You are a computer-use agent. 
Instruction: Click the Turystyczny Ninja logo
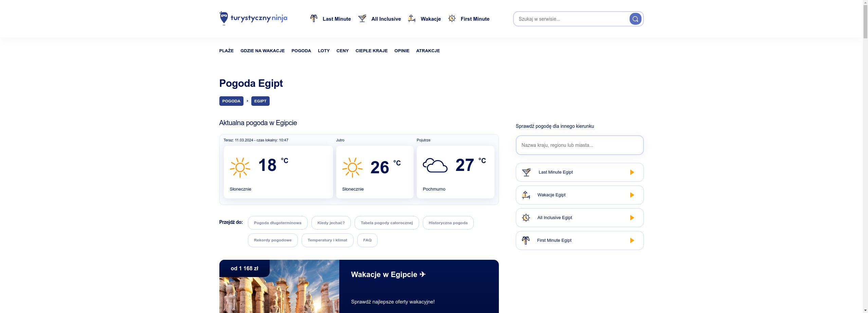(x=253, y=18)
